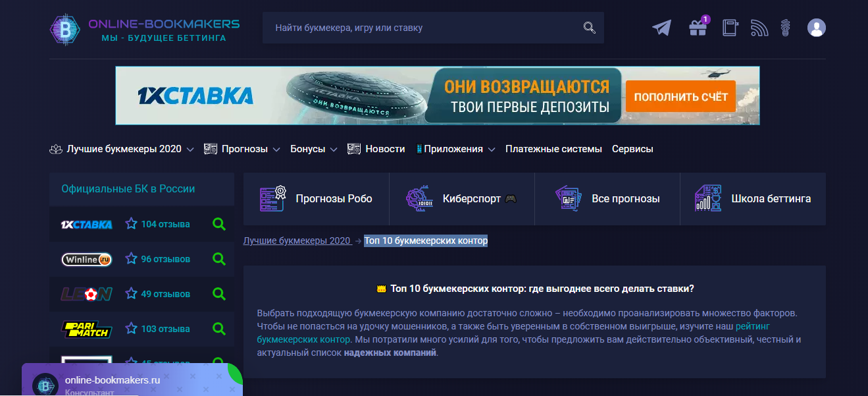
Task: Click the consultant chat widget avatar
Action: coord(45,387)
